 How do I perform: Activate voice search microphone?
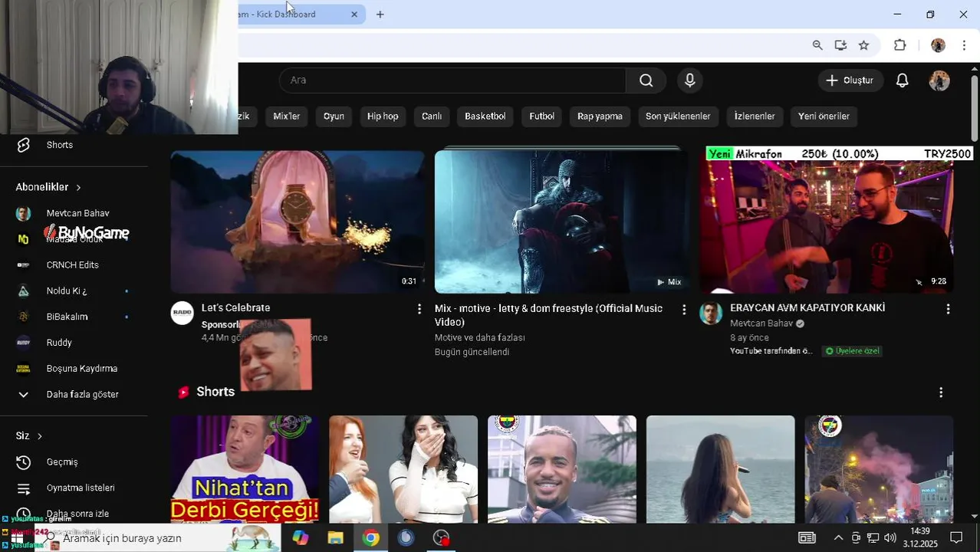(x=690, y=80)
